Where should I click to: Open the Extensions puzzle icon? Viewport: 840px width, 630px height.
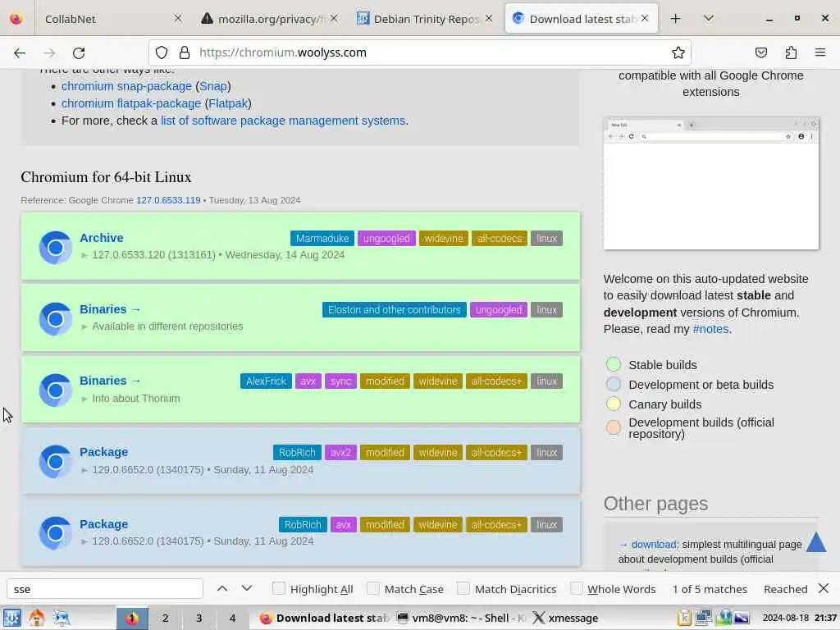click(x=791, y=52)
